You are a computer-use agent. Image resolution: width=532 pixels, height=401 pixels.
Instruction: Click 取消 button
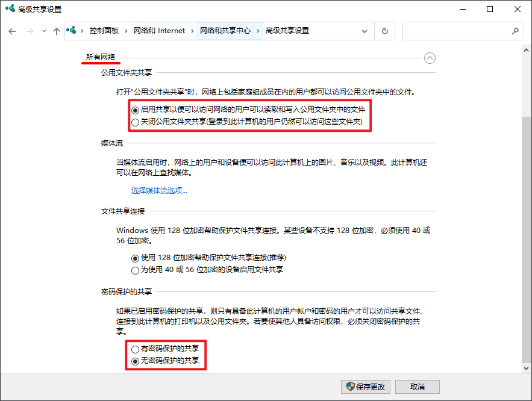418,387
